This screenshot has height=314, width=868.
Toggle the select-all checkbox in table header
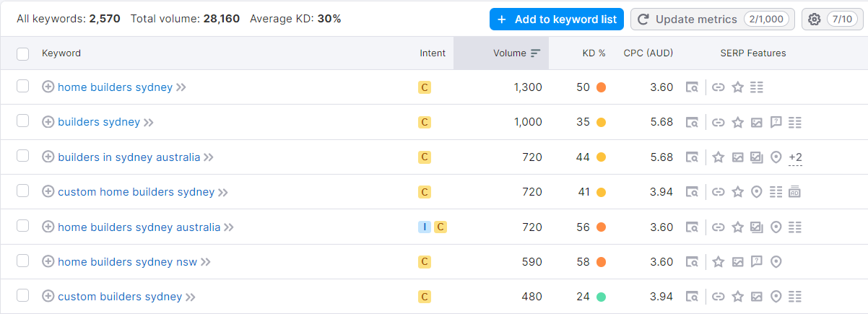tap(23, 53)
